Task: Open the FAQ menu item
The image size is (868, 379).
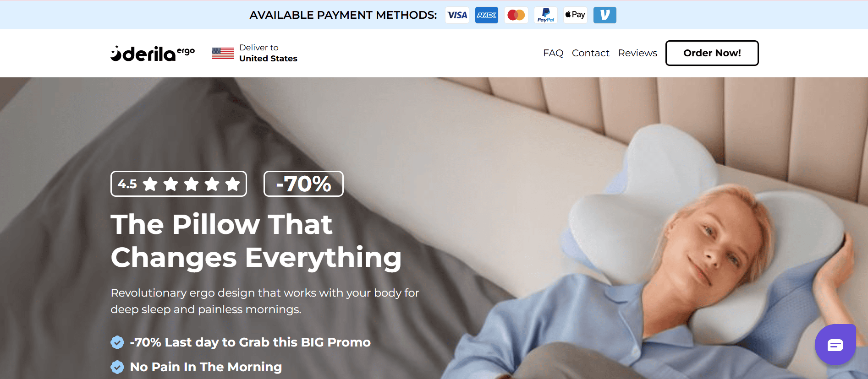Action: (x=553, y=53)
